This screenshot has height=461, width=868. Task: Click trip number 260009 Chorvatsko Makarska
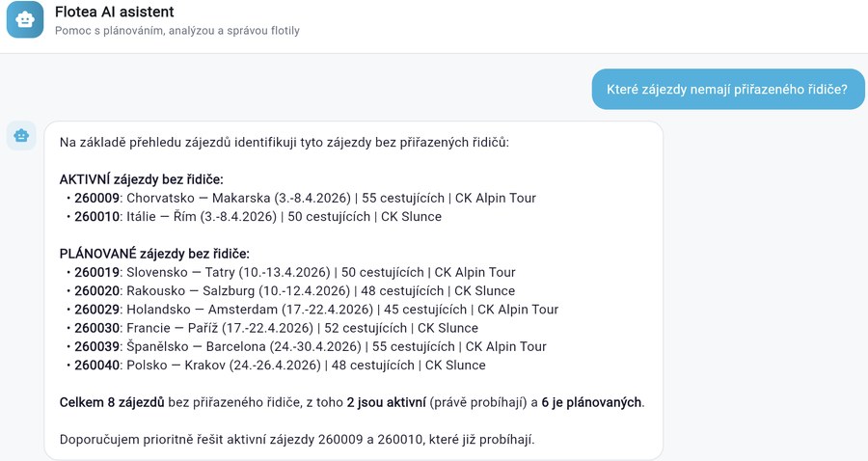tap(96, 198)
